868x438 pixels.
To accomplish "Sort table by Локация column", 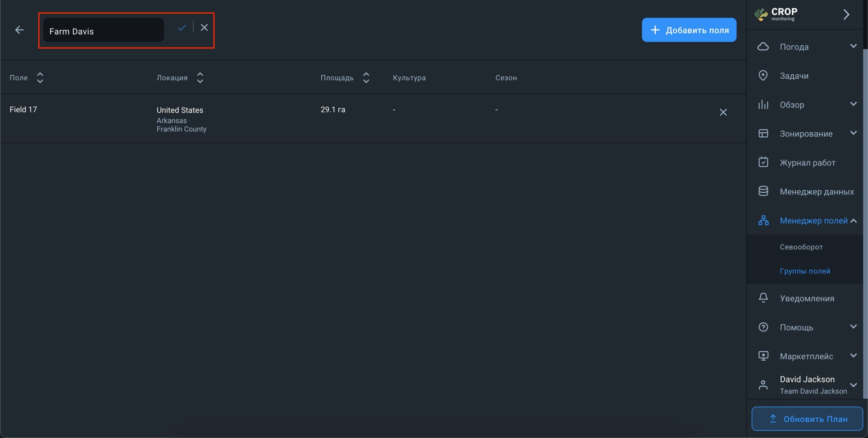I will [200, 78].
